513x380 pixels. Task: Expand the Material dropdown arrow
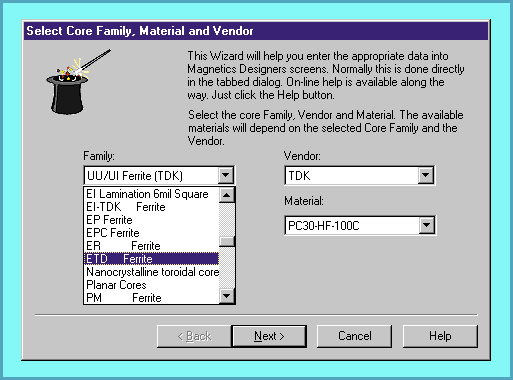pos(427,225)
